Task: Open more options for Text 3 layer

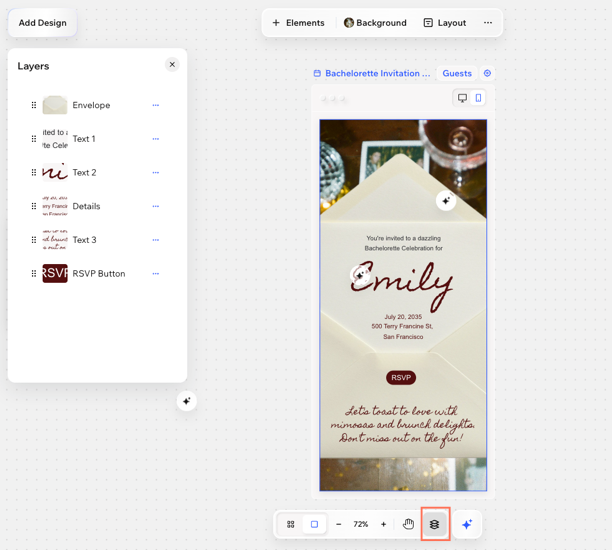Action: tap(156, 240)
